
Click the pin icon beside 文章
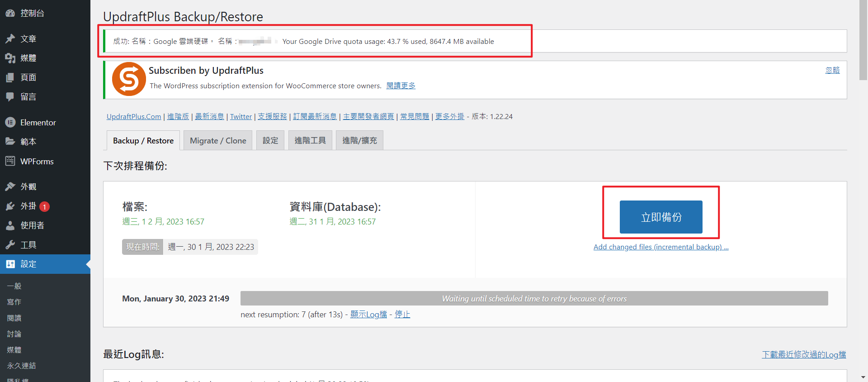click(x=10, y=39)
